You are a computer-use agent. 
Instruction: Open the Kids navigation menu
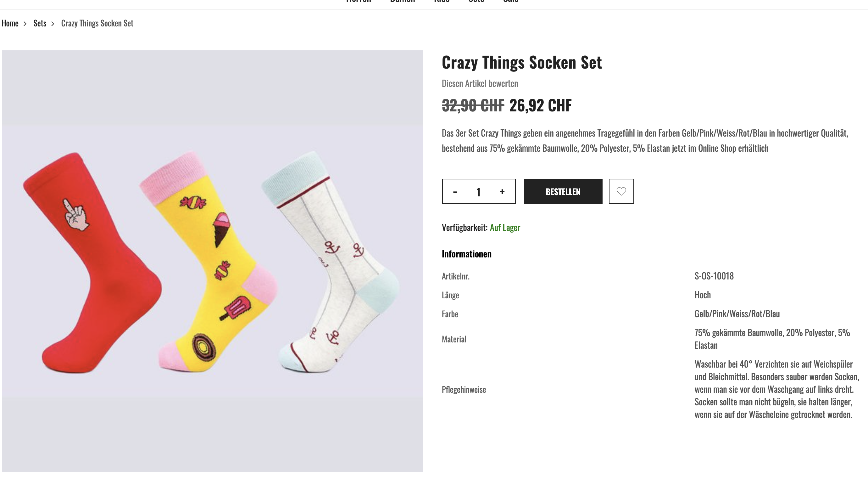point(442,1)
